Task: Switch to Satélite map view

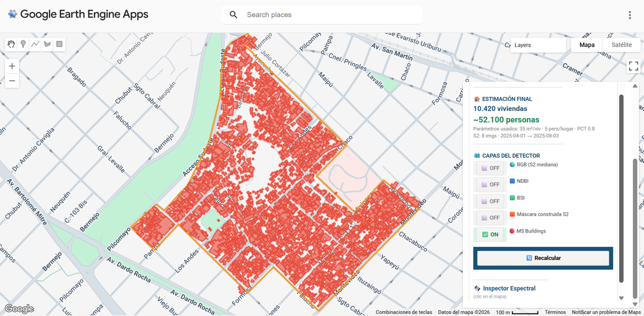Action: click(x=621, y=45)
